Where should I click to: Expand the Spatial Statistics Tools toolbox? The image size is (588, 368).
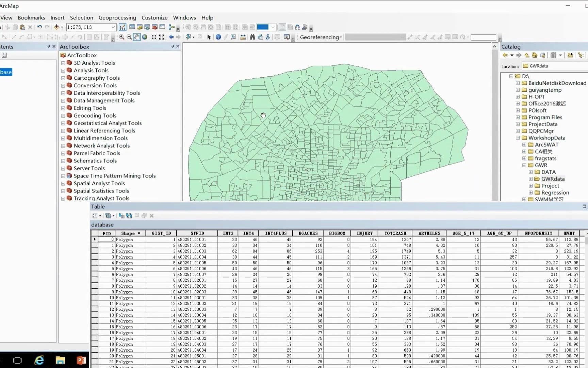click(x=63, y=191)
